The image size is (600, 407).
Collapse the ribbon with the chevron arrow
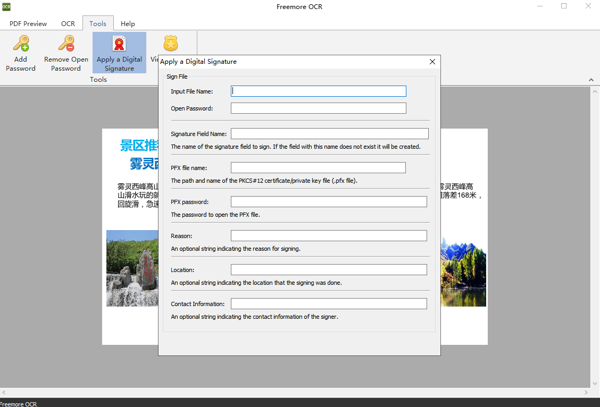coord(591,80)
